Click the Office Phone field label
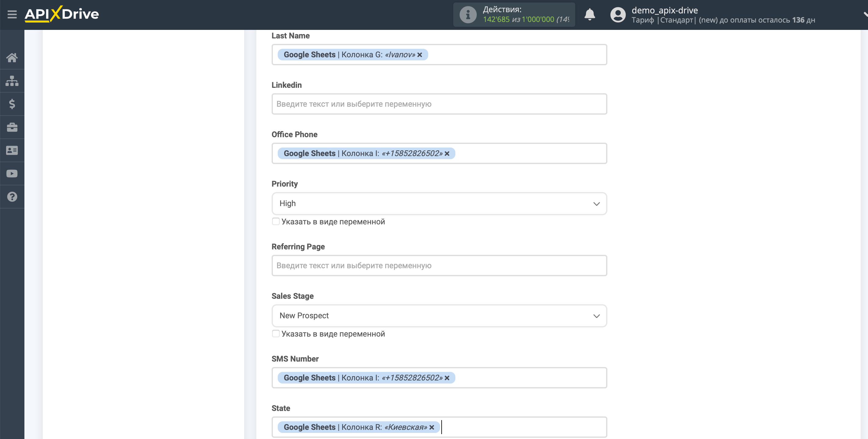This screenshot has height=439, width=868. 295,134
